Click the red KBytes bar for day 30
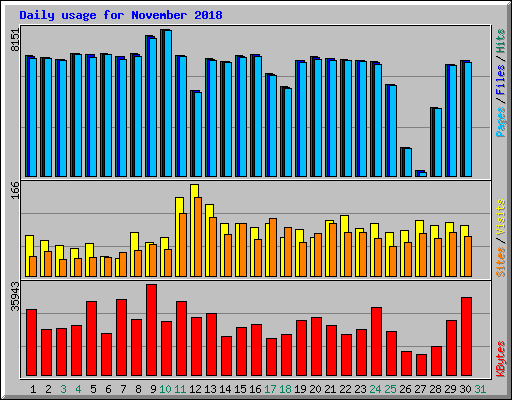This screenshot has width=512, height=400. click(467, 337)
